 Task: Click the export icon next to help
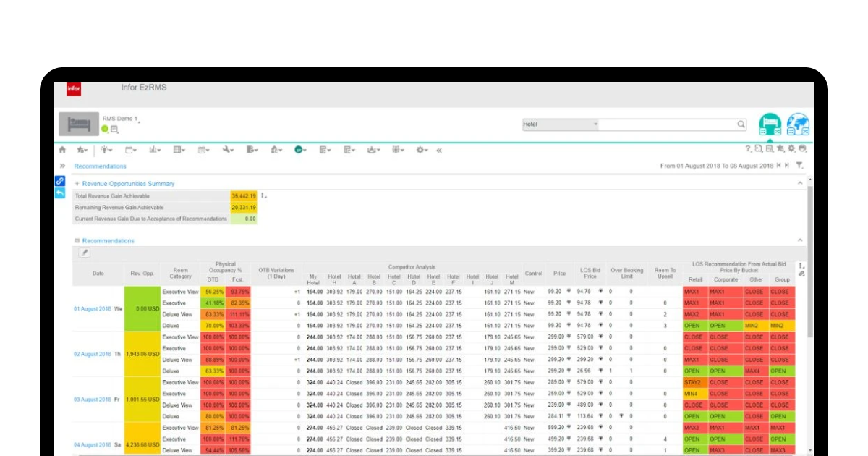(x=759, y=148)
